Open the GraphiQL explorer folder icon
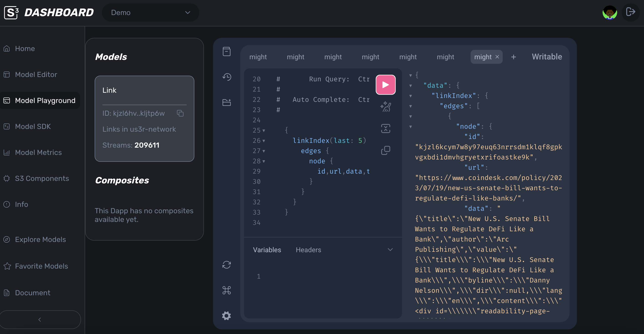The image size is (644, 334). tap(226, 102)
